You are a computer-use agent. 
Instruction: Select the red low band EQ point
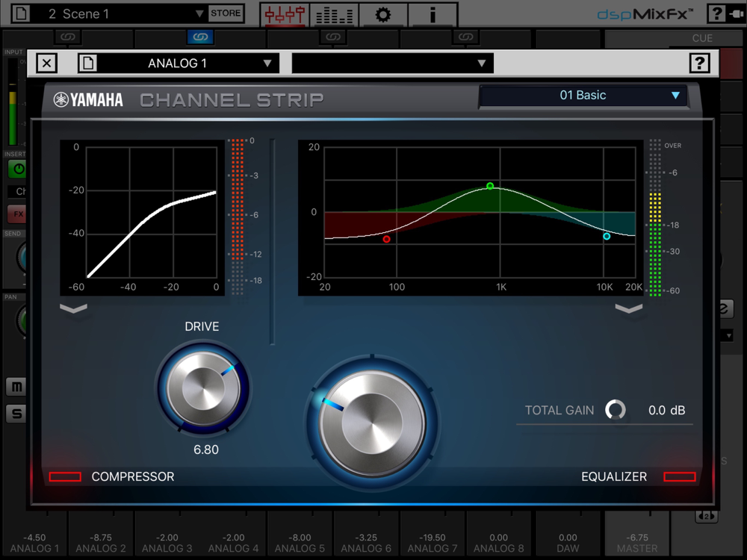point(386,239)
